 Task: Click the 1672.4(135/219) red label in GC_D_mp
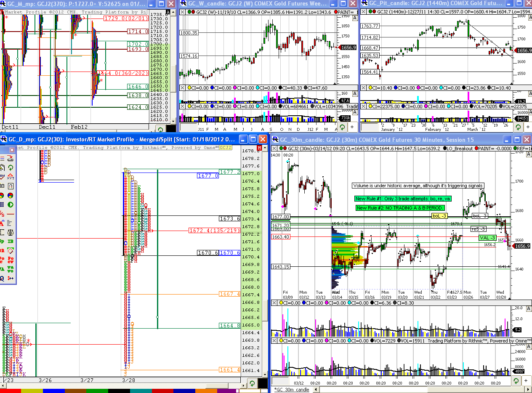(x=214, y=230)
